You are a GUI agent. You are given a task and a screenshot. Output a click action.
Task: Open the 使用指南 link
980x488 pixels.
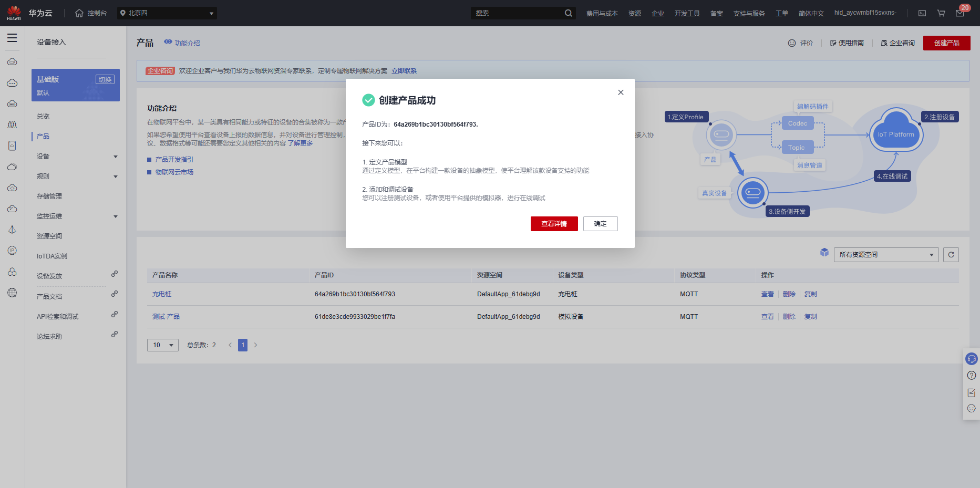pos(847,43)
